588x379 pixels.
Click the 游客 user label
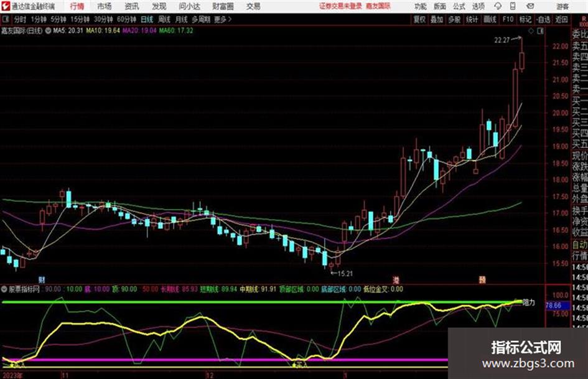pyautogui.click(x=562, y=6)
